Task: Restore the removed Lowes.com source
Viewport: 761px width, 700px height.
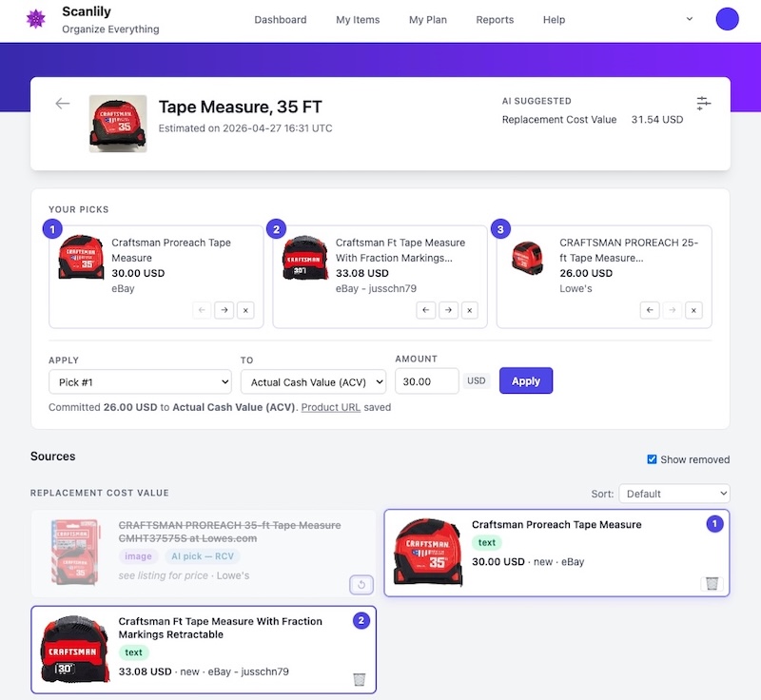Action: point(361,585)
